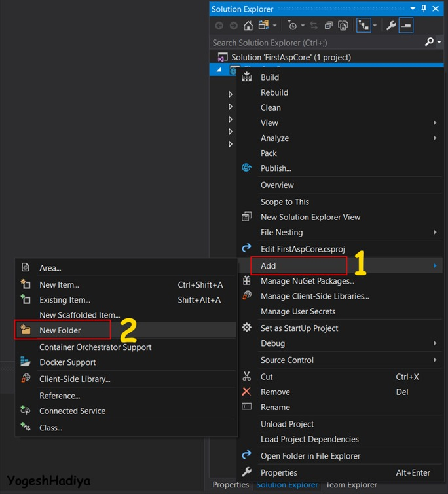Open the Switch Views dropdown arrow
448x494 pixels.
pos(274,26)
